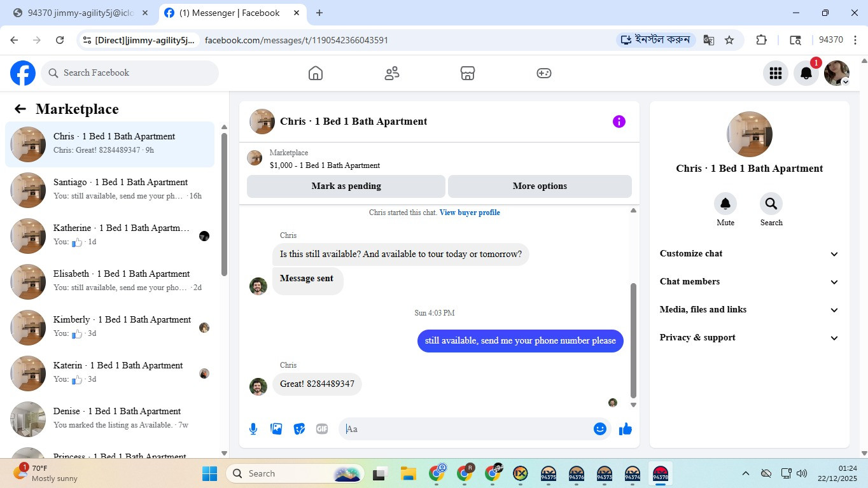This screenshot has height=488, width=868.
Task: Open Chris conversation in the list
Action: 110,144
